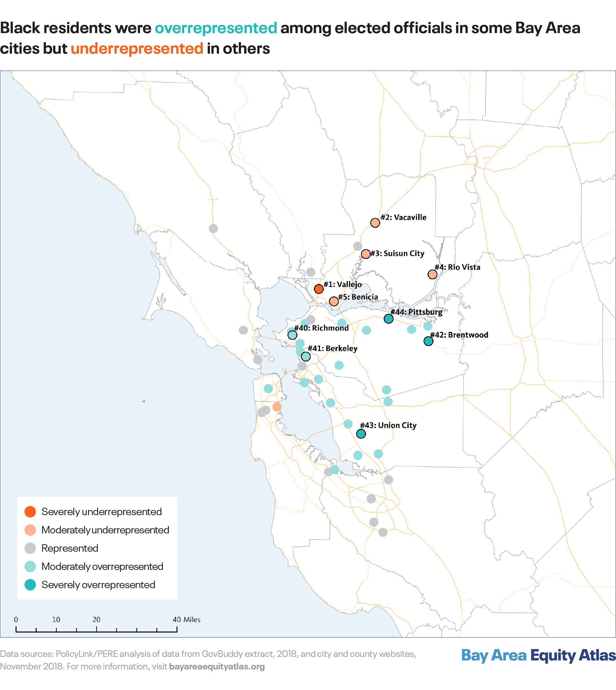Click the Severely underrepresented legend swatch
Viewport: 616px width, 690px height.
pyautogui.click(x=31, y=511)
